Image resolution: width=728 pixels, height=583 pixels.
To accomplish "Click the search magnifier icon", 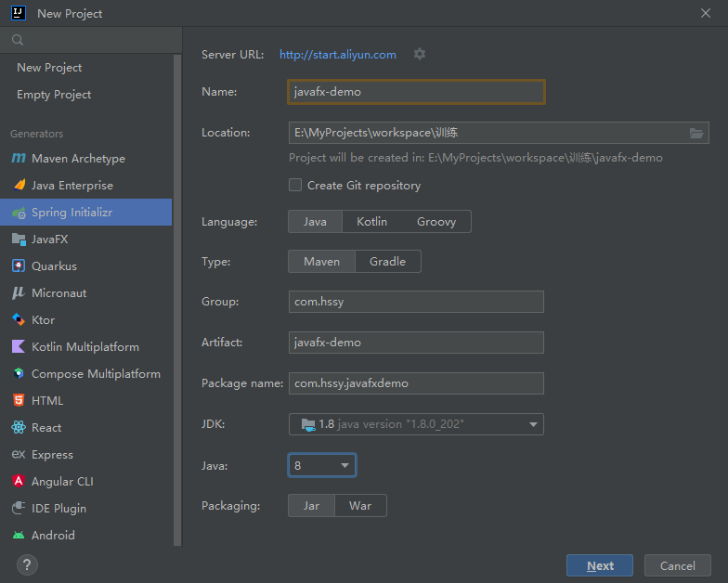I will point(18,40).
